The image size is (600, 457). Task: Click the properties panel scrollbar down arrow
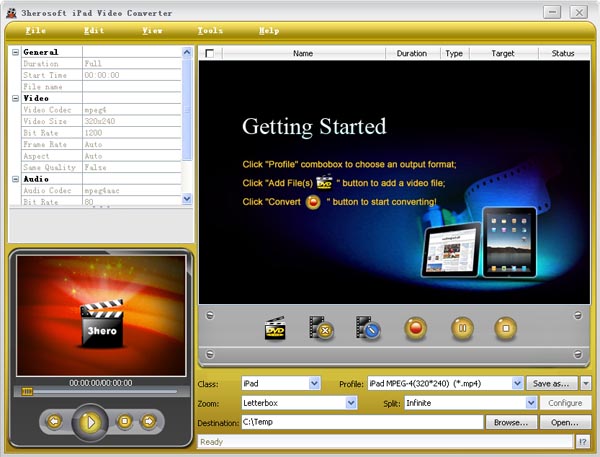coord(187,198)
